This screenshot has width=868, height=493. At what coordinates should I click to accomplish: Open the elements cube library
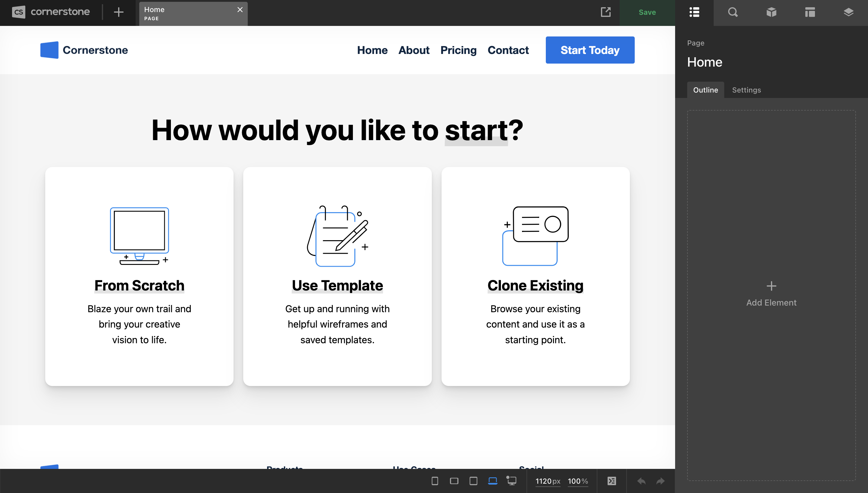click(x=771, y=13)
